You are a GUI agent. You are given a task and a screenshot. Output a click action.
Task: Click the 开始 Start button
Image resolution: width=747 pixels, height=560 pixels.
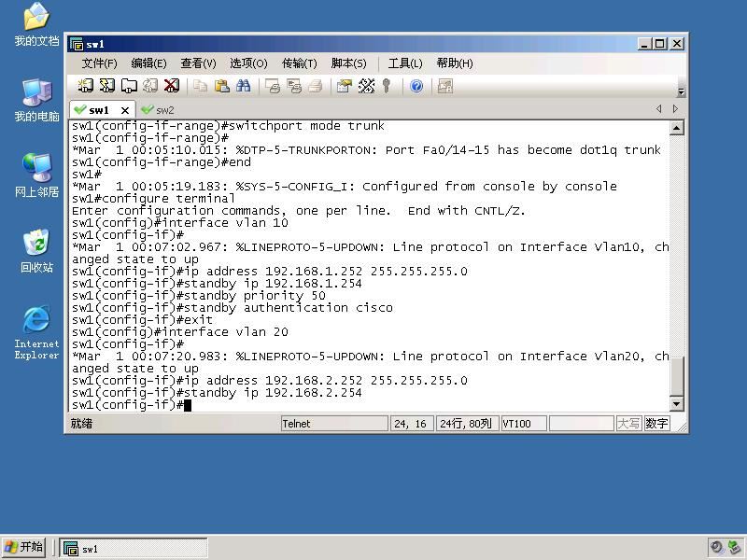24,547
